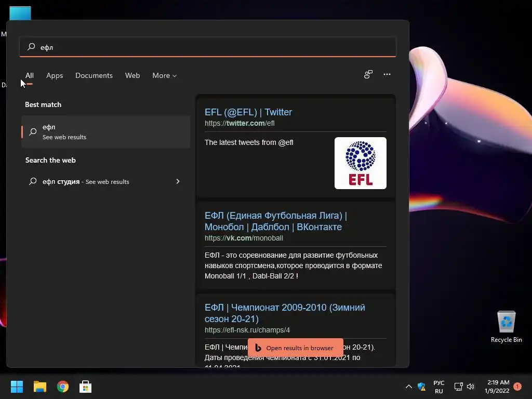Click the volume speaker tray icon

click(x=471, y=387)
